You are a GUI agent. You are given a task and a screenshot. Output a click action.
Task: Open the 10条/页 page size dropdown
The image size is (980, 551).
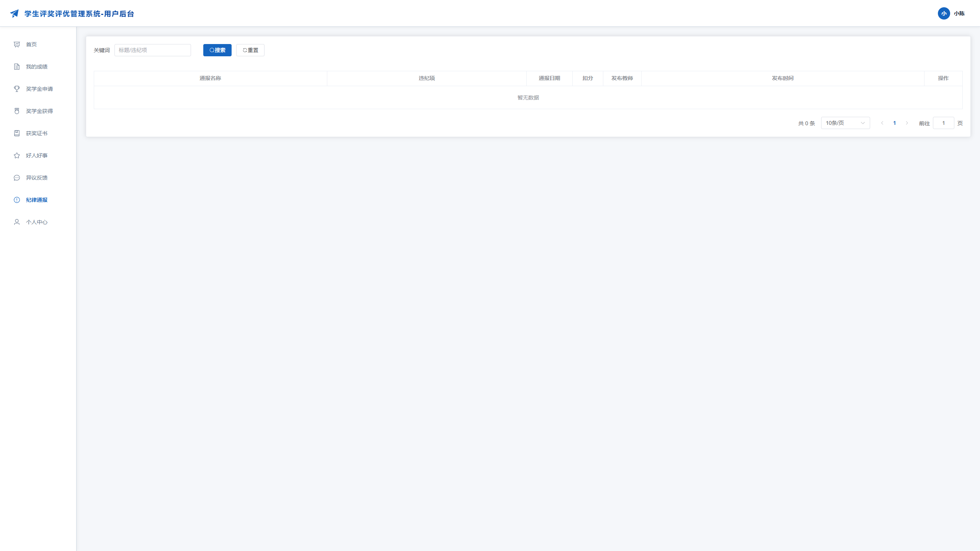845,123
